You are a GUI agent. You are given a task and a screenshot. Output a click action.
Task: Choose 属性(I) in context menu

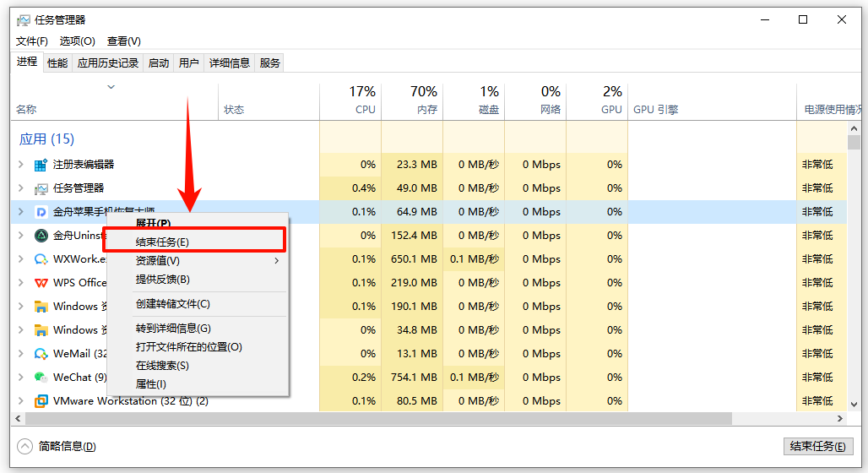(198, 383)
